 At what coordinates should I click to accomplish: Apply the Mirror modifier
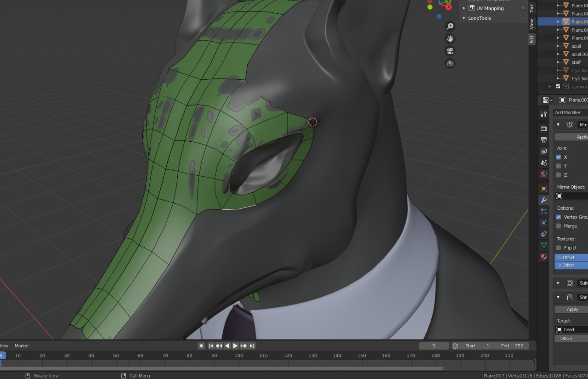(x=571, y=137)
